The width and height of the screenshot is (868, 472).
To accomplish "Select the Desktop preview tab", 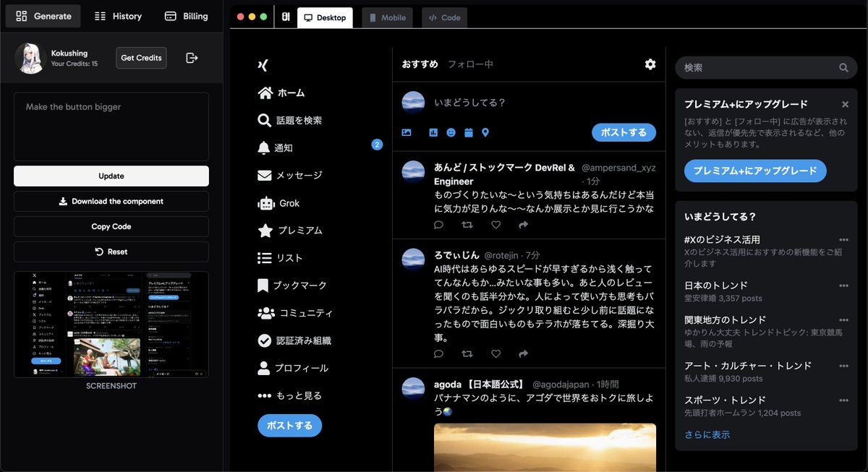I will point(325,18).
